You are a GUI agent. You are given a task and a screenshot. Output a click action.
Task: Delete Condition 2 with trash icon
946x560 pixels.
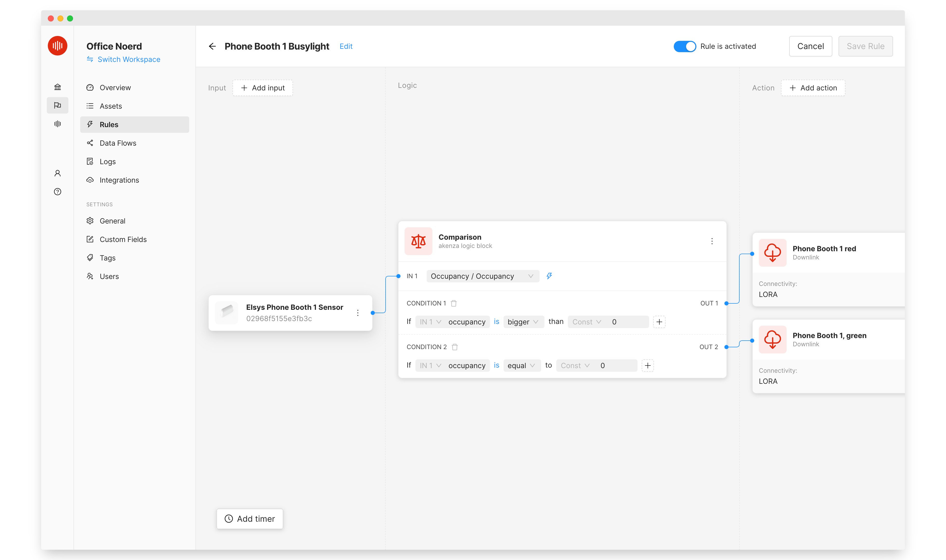(x=455, y=347)
